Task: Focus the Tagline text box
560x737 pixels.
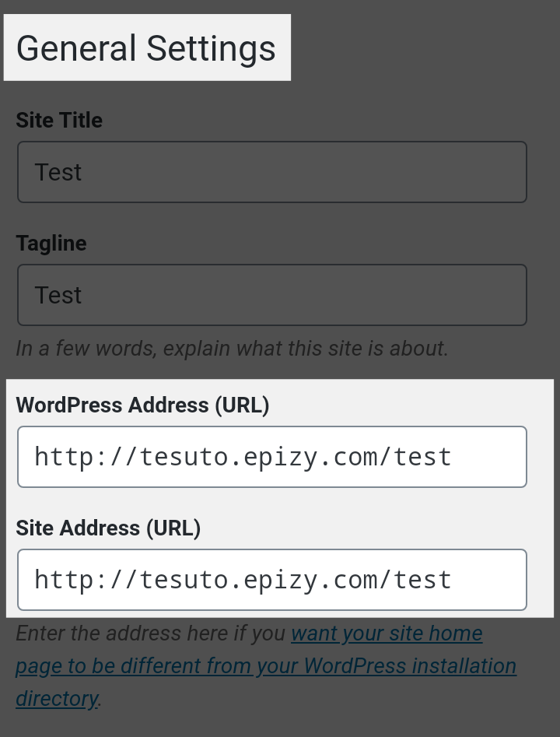Action: pyautogui.click(x=272, y=295)
